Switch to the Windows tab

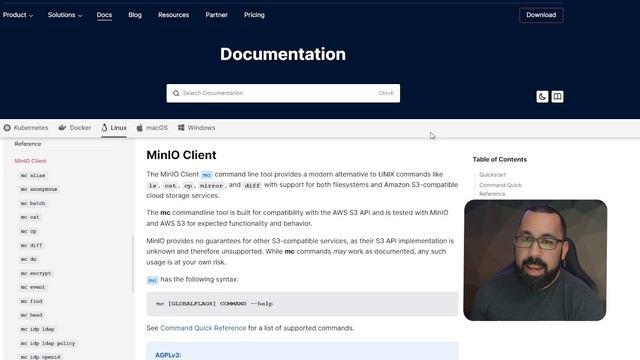pyautogui.click(x=196, y=128)
